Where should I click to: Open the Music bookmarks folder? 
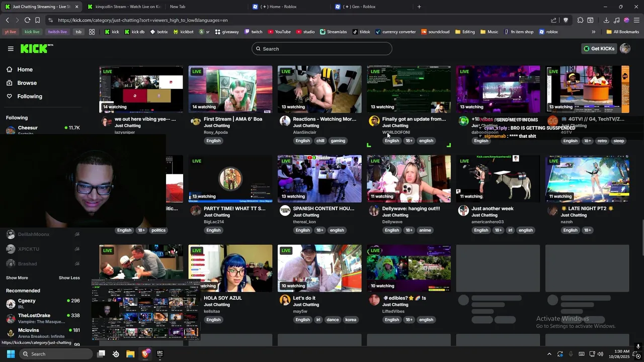489,32
